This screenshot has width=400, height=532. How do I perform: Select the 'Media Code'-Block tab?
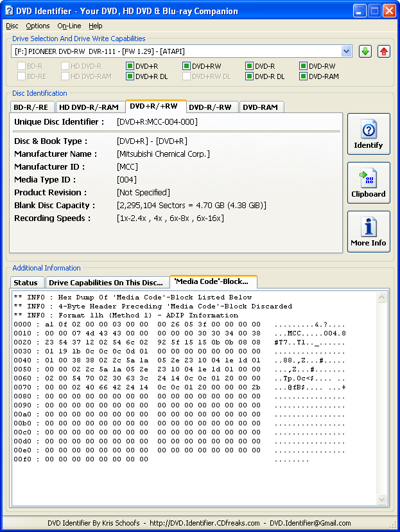coord(213,281)
